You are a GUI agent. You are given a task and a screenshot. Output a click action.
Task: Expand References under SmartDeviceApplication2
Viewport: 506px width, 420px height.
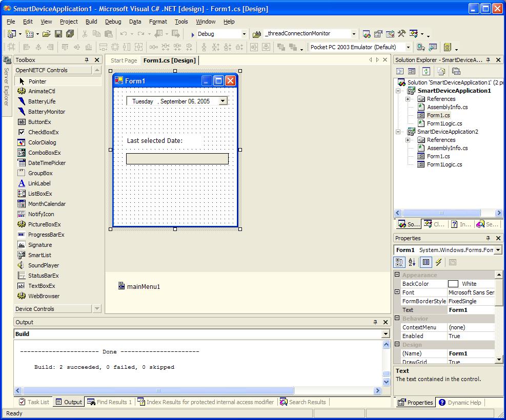pos(408,140)
